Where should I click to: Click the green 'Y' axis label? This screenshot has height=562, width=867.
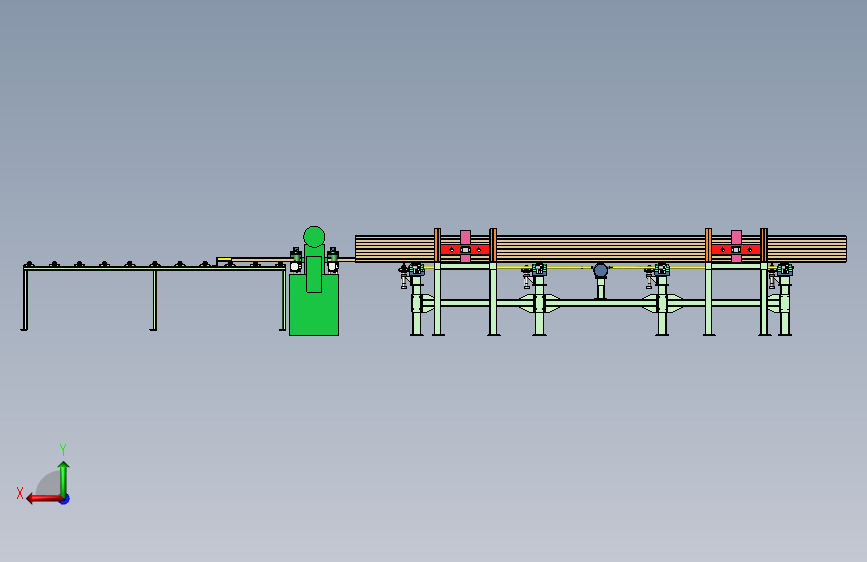click(63, 449)
